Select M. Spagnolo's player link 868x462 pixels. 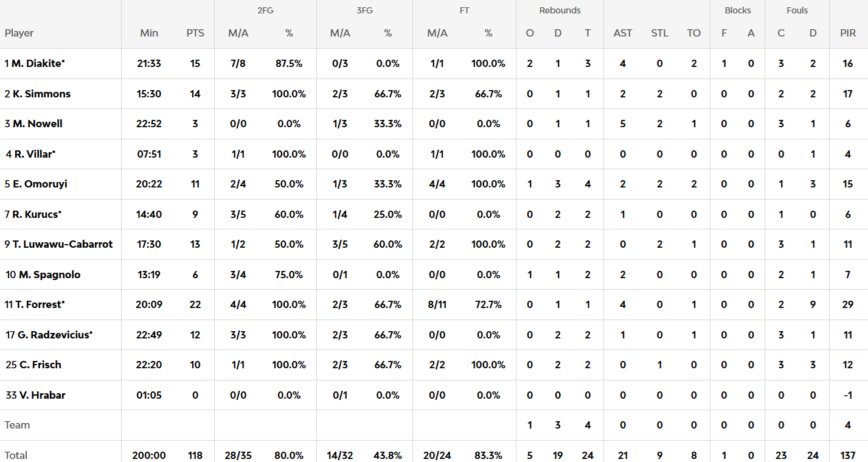49,275
